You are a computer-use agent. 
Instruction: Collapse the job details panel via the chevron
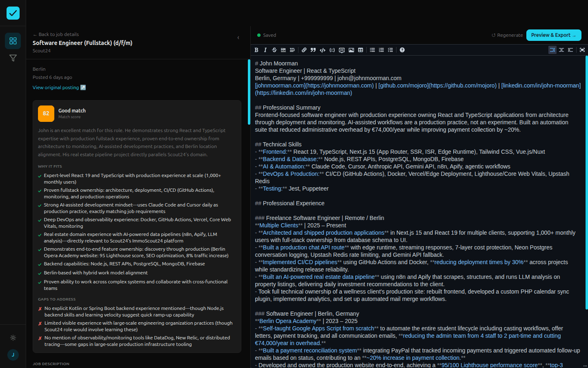coord(238,37)
